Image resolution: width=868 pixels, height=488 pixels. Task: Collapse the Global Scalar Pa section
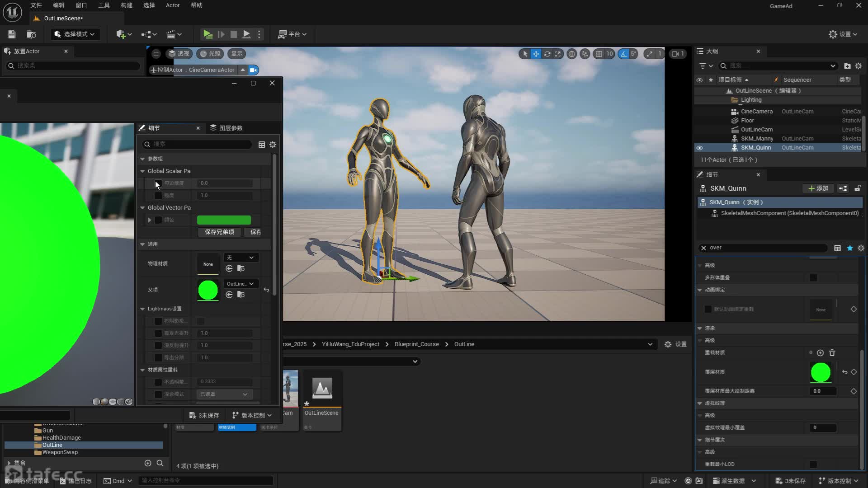[x=142, y=171]
